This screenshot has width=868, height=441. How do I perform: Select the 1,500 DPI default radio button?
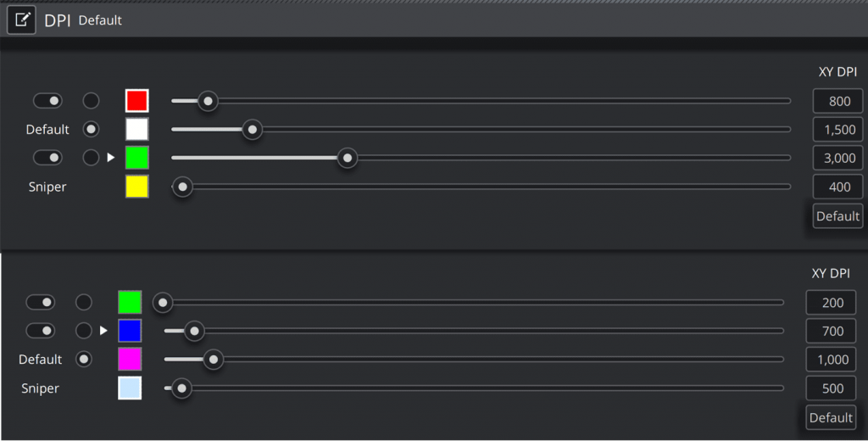click(91, 130)
